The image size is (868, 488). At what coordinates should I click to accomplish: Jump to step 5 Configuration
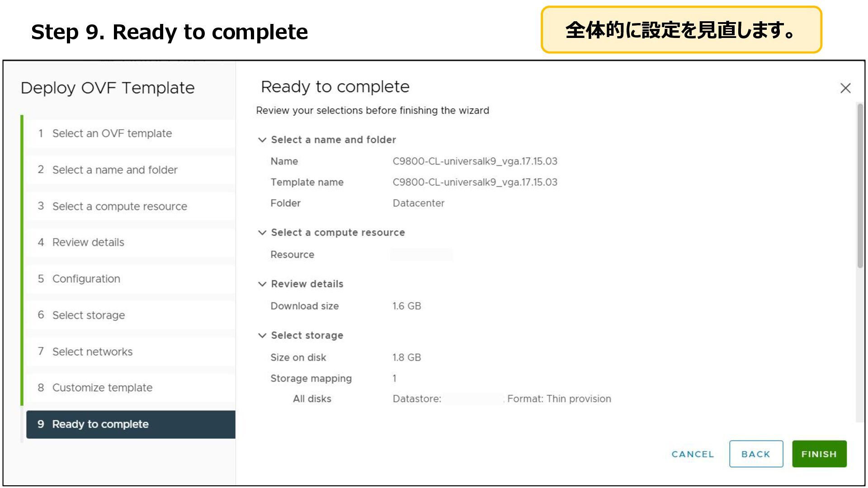(x=86, y=279)
